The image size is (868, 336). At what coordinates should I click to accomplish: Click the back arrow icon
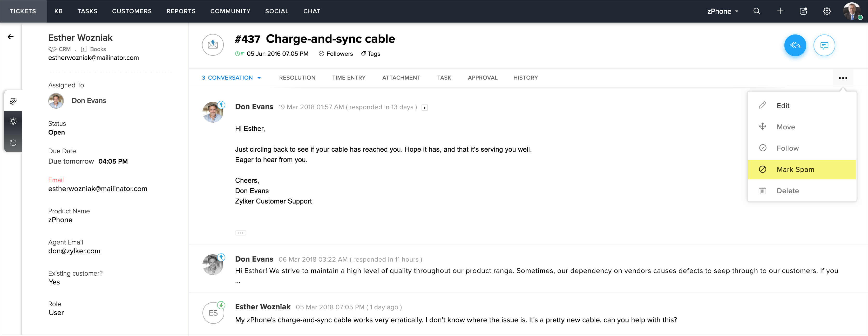coord(11,37)
